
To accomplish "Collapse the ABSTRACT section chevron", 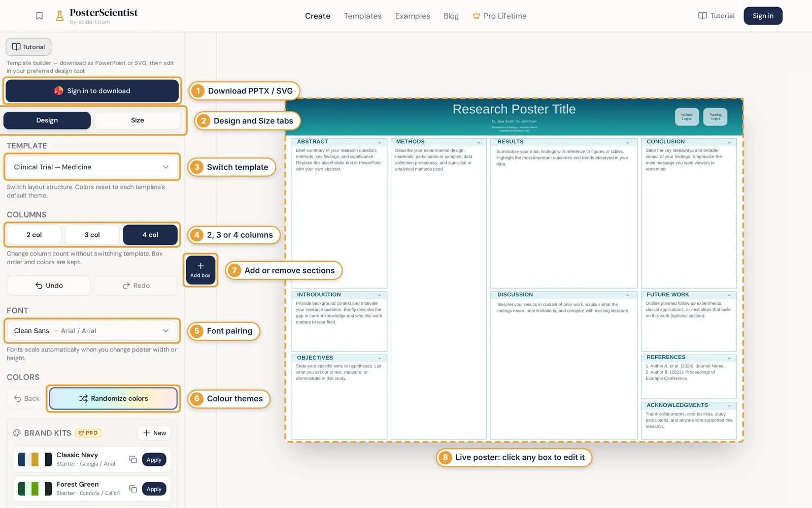I will tap(380, 142).
